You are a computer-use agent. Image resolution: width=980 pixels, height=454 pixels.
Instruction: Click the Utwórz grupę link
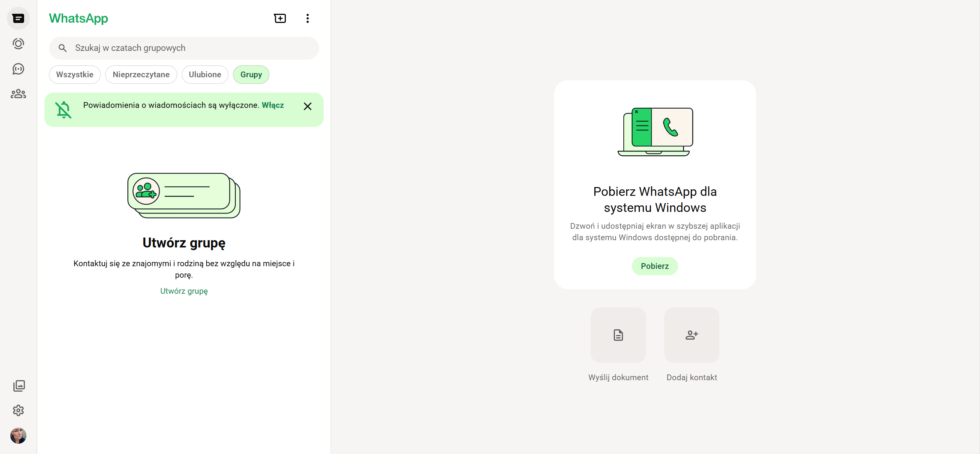pos(184,291)
